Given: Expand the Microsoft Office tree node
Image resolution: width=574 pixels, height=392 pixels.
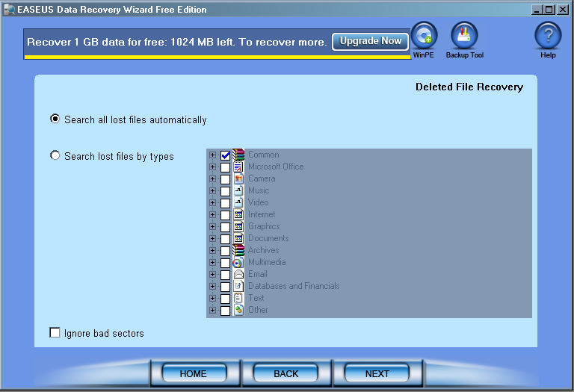Looking at the screenshot, I should 212,167.
